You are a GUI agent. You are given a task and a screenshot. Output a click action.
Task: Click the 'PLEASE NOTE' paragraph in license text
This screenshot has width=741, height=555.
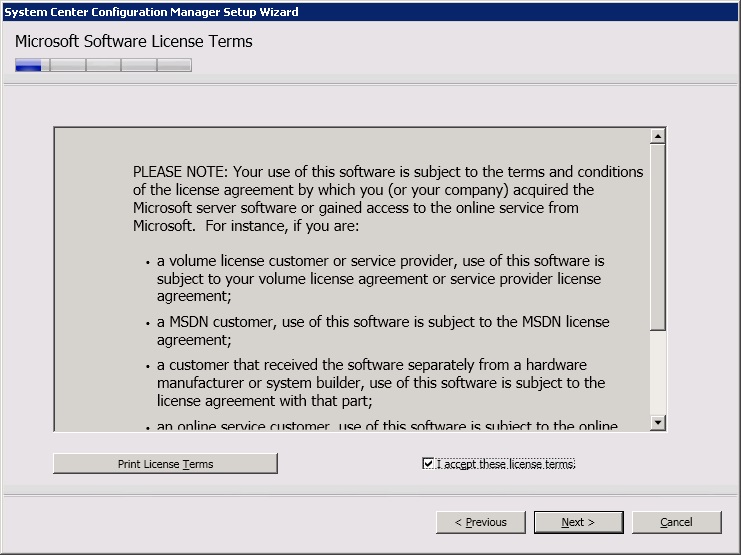tap(387, 198)
